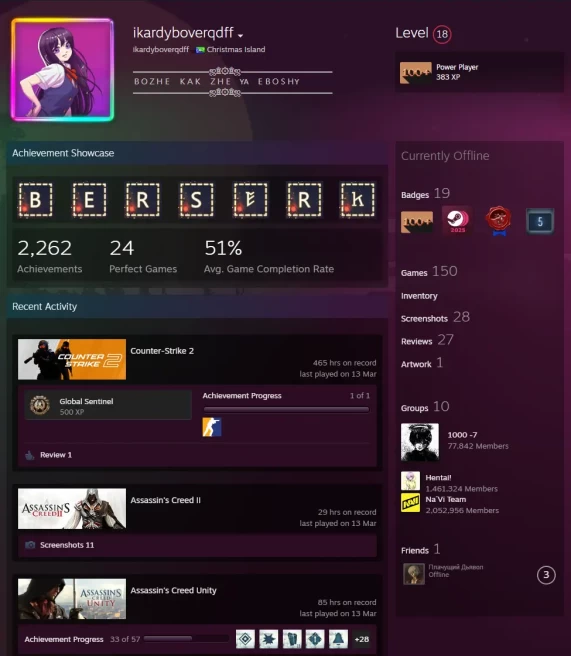Click the Hentai! group avatar icon

coord(410,481)
